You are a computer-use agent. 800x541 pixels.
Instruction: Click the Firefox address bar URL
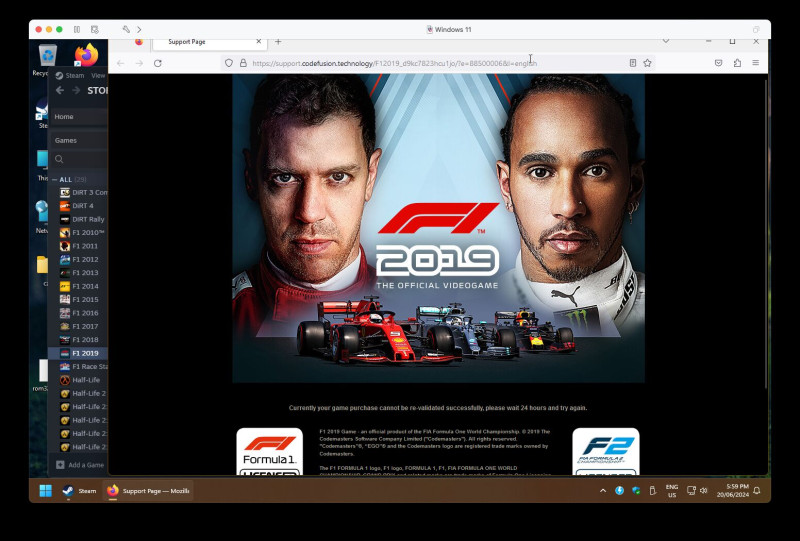click(x=394, y=63)
